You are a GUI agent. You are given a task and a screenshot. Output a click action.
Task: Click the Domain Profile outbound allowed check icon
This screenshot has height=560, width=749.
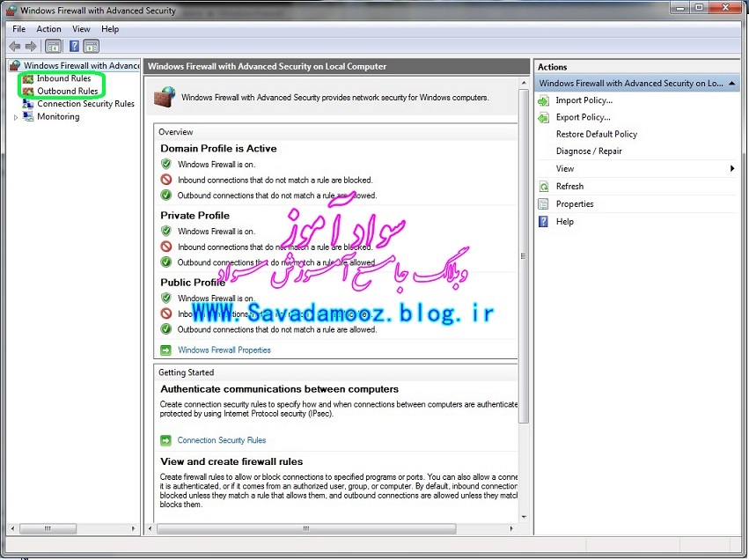tap(165, 195)
